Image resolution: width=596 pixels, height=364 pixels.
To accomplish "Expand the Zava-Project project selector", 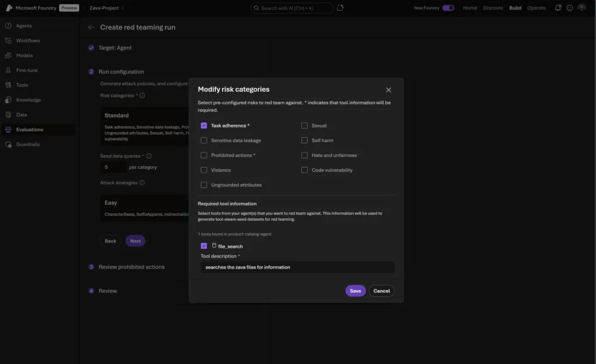I will [107, 8].
